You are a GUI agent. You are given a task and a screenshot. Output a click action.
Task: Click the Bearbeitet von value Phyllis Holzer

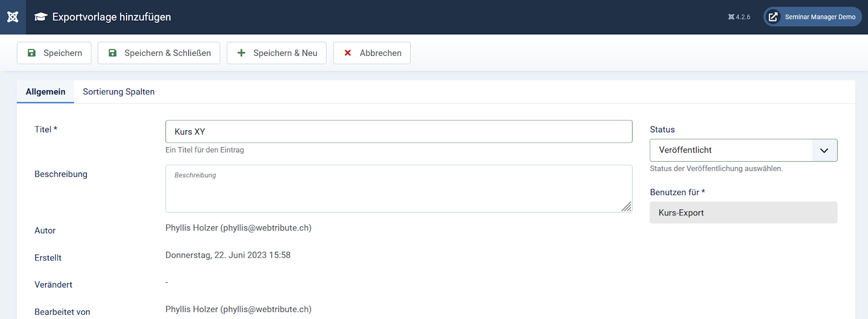pyautogui.click(x=238, y=309)
